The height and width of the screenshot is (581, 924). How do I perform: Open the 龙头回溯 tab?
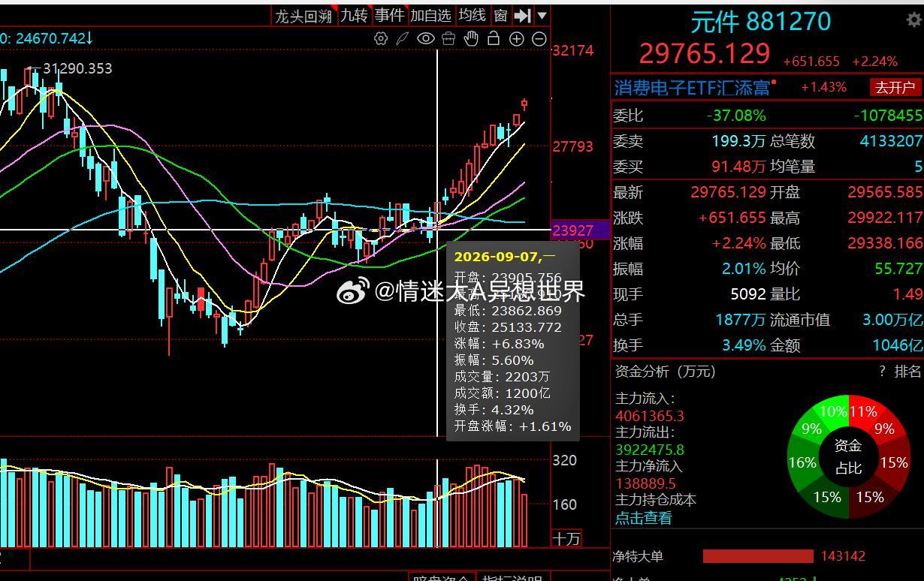tap(303, 16)
